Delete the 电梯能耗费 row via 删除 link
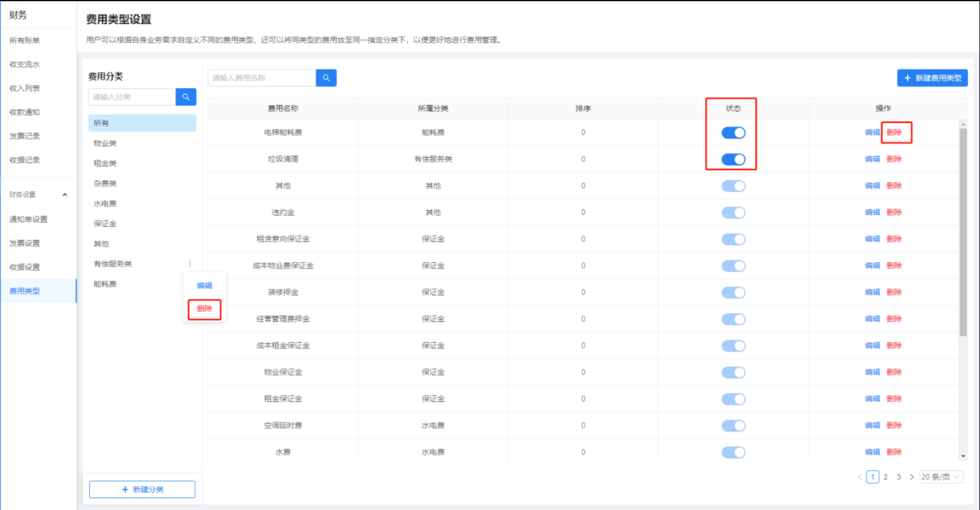Image resolution: width=980 pixels, height=510 pixels. pyautogui.click(x=894, y=132)
